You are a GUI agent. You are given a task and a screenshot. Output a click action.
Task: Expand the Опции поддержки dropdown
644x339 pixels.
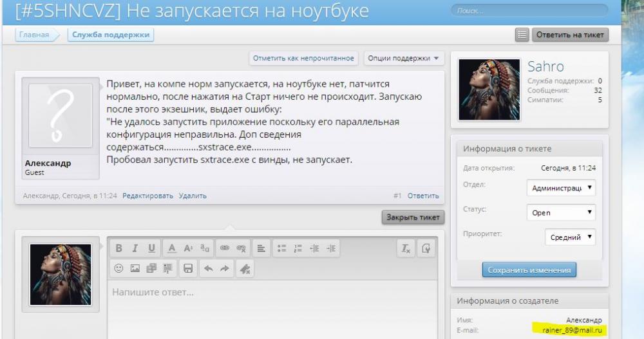(x=404, y=59)
